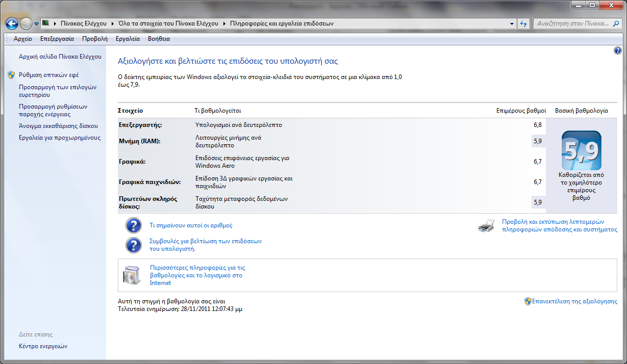Image resolution: width=627 pixels, height=364 pixels.
Task: Click the software box icon
Action: click(x=131, y=275)
